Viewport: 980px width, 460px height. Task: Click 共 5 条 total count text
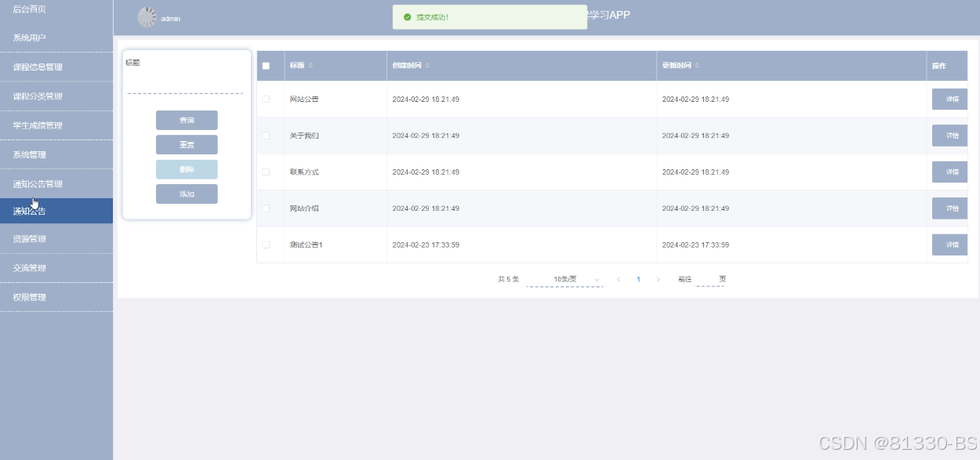click(508, 279)
